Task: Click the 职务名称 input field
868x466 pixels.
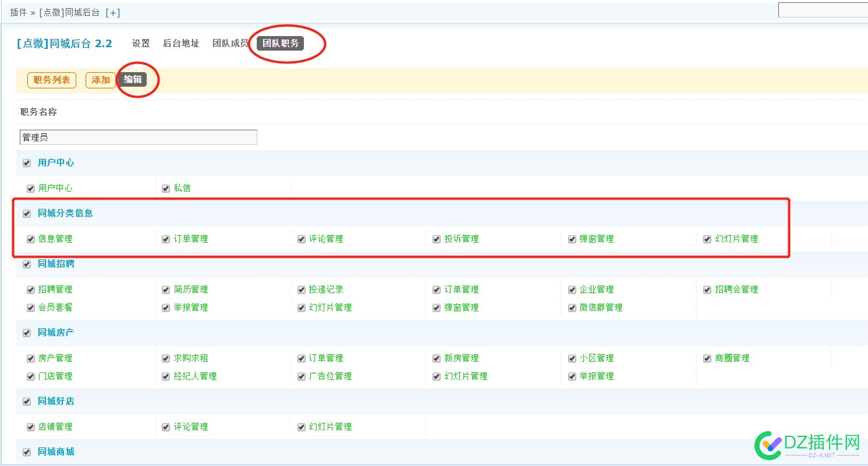Action: point(139,137)
